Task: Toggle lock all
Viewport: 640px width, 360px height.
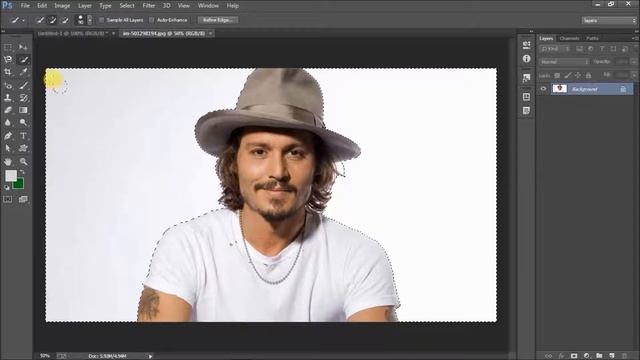Action: [589, 76]
